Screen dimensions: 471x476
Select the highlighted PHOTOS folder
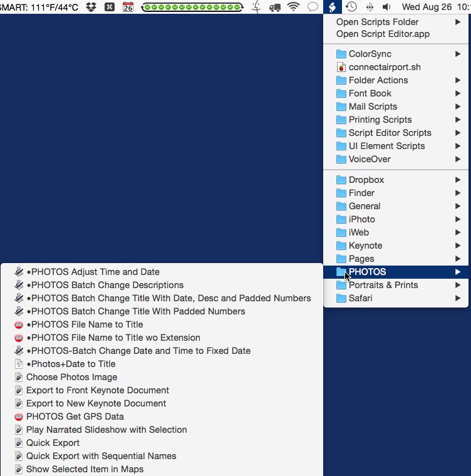396,272
